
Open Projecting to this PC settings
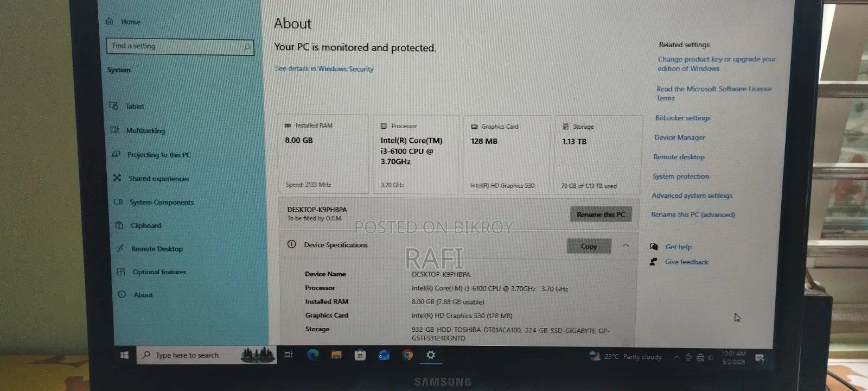(159, 155)
